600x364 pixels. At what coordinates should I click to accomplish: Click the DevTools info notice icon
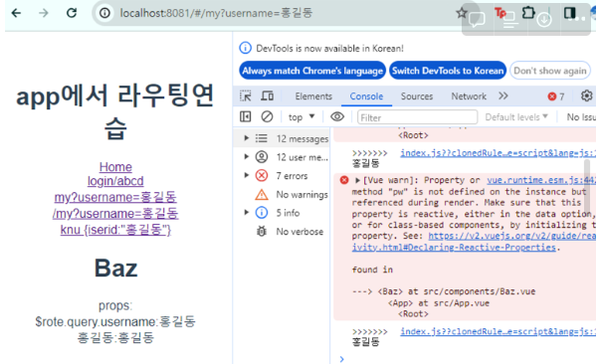tap(246, 48)
